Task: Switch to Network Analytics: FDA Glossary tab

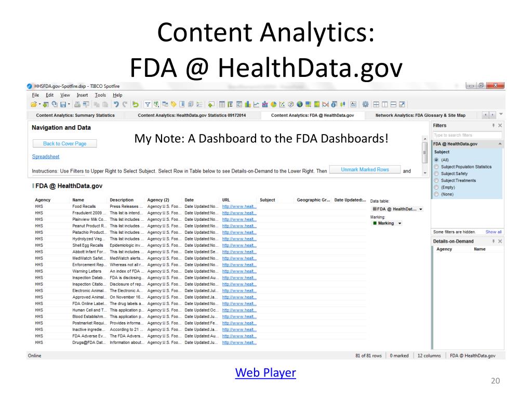Action: [420, 115]
